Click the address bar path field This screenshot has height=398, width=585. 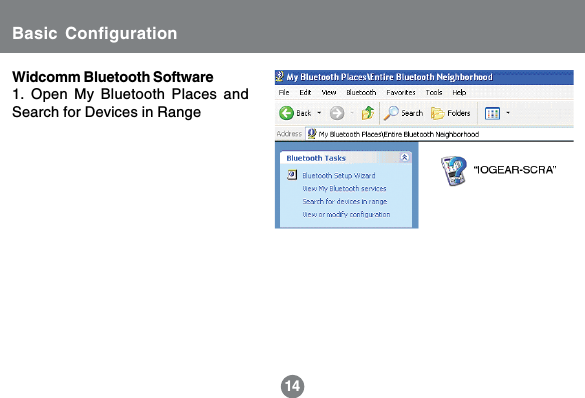click(439, 134)
